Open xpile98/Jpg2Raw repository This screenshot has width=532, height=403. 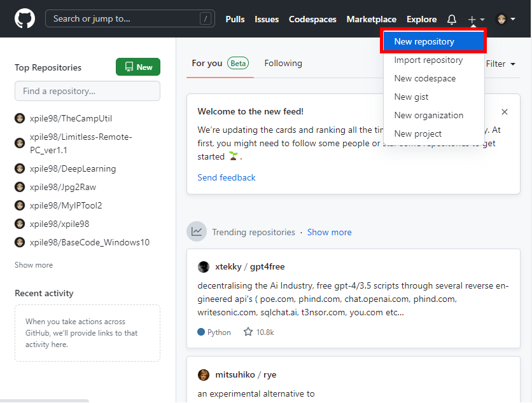63,187
